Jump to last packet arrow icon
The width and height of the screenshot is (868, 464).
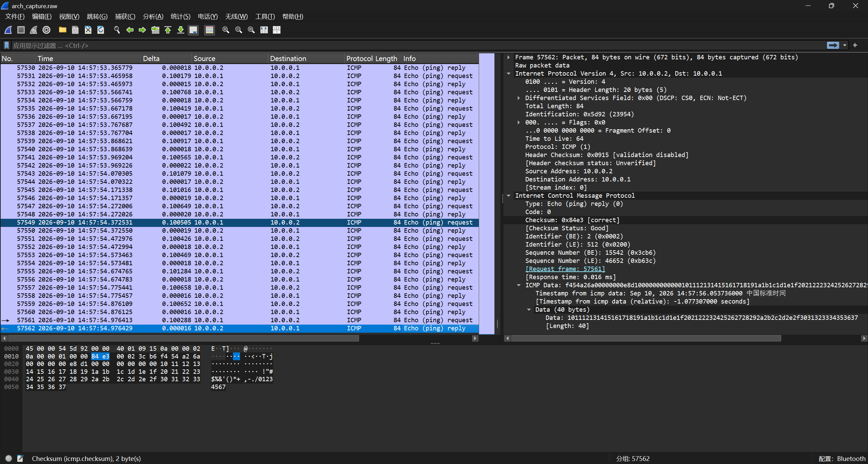(x=181, y=30)
